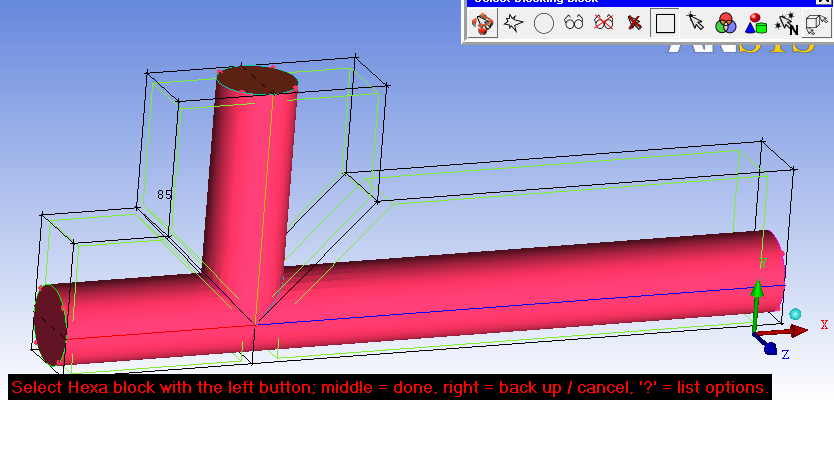Select the block labeled 85
Image resolution: width=834 pixels, height=460 pixels.
click(x=165, y=194)
